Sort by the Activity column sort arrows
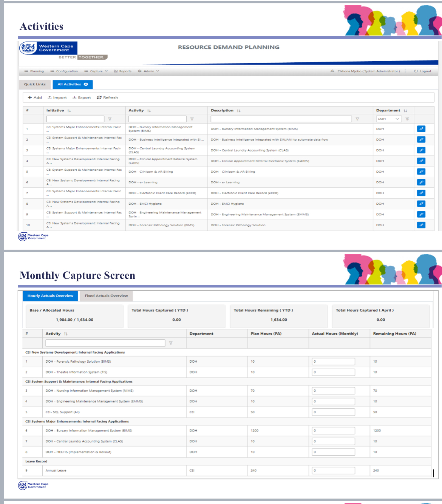 [149, 111]
